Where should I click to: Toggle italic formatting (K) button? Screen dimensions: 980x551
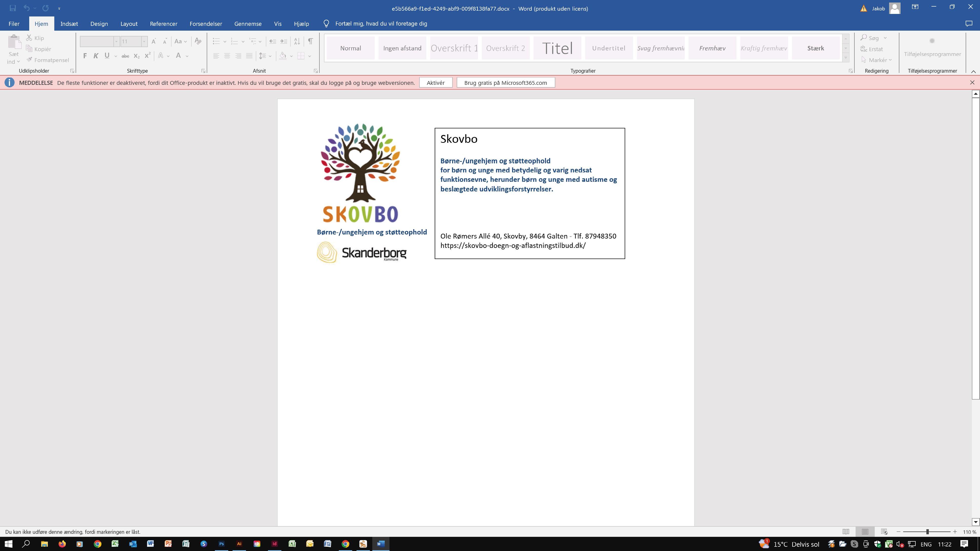click(96, 56)
